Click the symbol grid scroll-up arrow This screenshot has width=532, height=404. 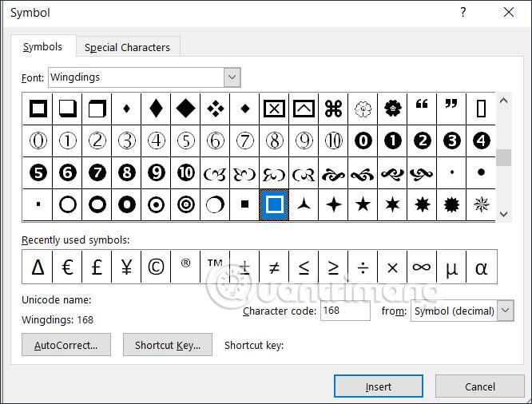tap(503, 101)
